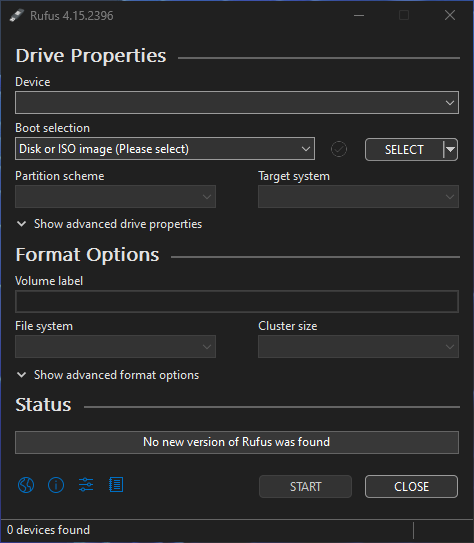Click the CLOSE button
Screen dimensions: 474x543
pos(411,487)
